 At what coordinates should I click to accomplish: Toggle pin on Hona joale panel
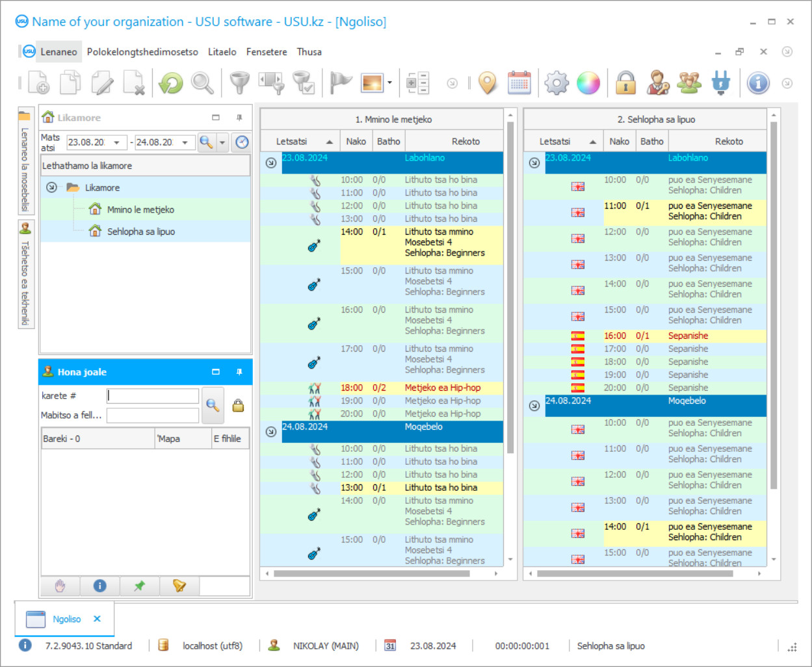pyautogui.click(x=239, y=372)
